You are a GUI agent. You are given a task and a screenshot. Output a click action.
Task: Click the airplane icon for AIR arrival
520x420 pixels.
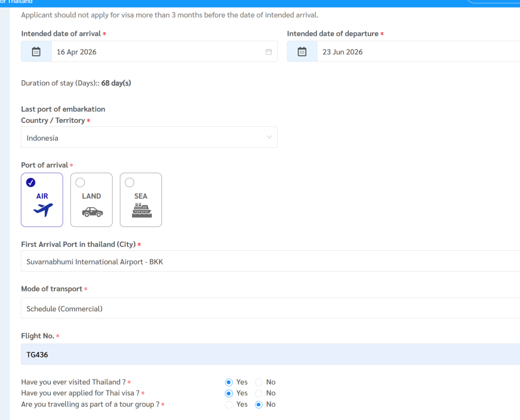coord(43,210)
